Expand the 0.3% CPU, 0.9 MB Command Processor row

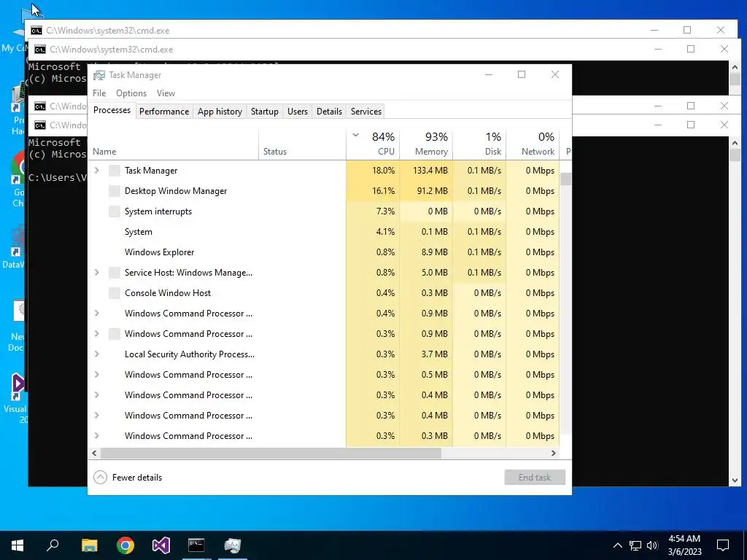coord(97,334)
